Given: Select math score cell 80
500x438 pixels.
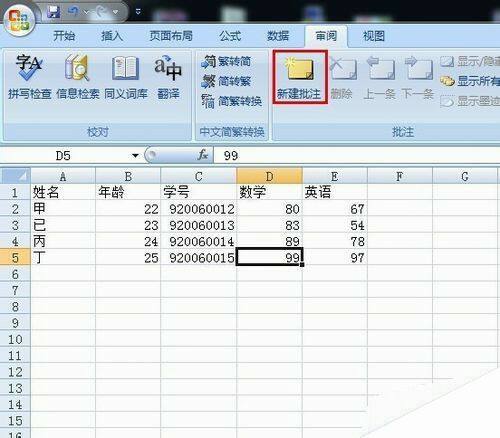Looking at the screenshot, I should (269, 209).
